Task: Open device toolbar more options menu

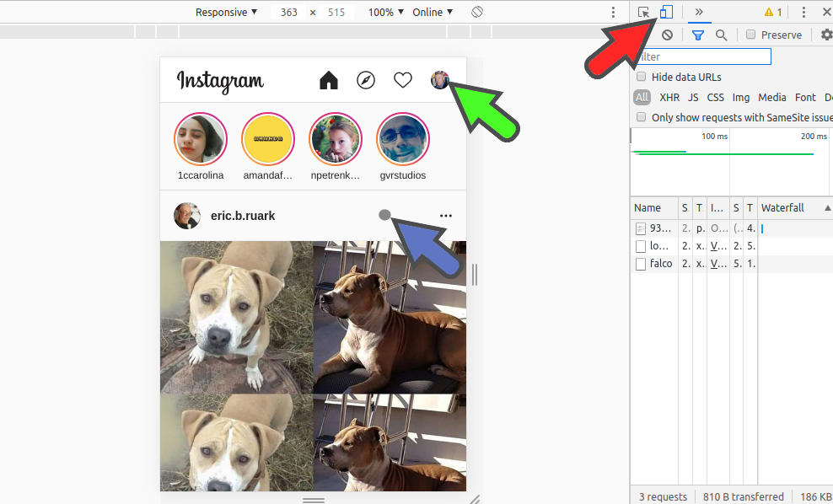Action: tap(613, 12)
